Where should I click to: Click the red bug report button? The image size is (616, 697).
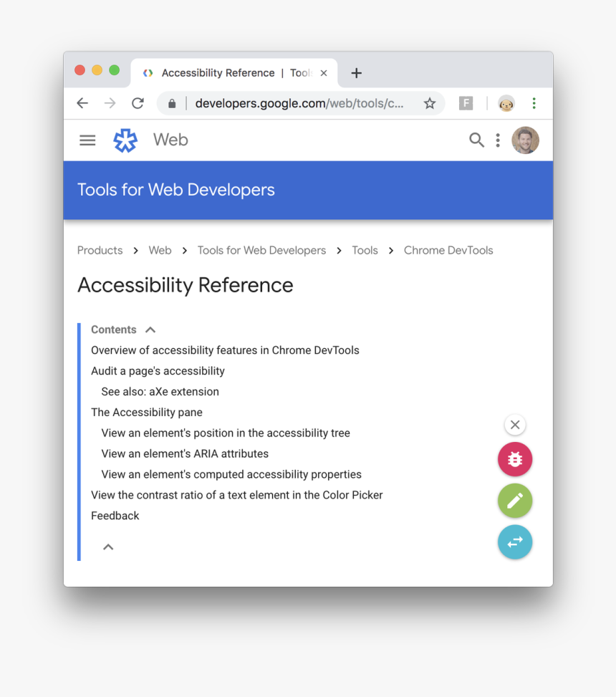coord(515,459)
